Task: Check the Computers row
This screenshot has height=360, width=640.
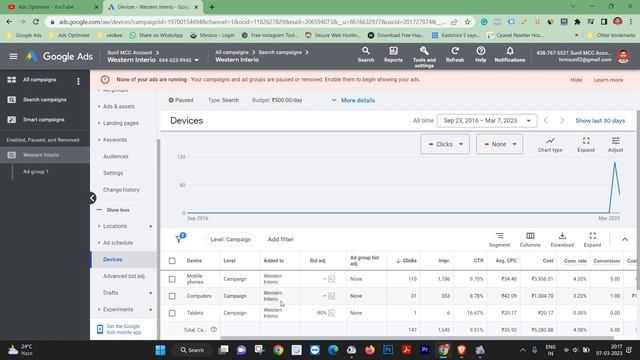Action: [x=172, y=296]
